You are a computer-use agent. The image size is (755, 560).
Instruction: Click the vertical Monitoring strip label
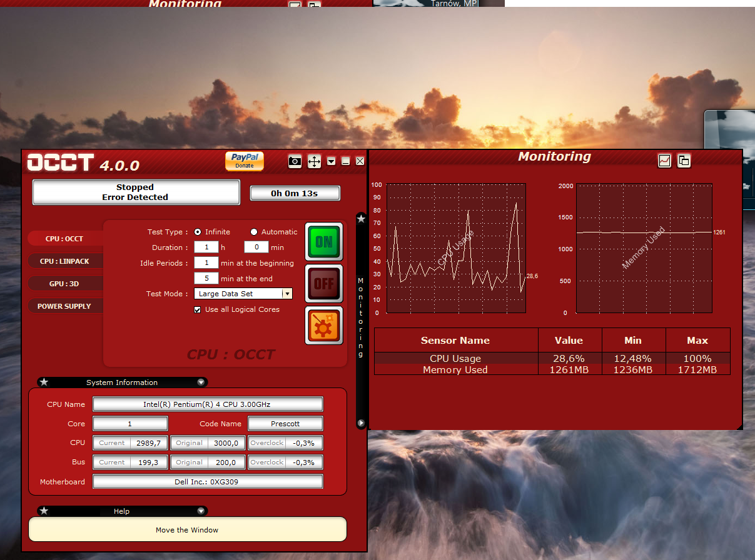click(x=361, y=318)
